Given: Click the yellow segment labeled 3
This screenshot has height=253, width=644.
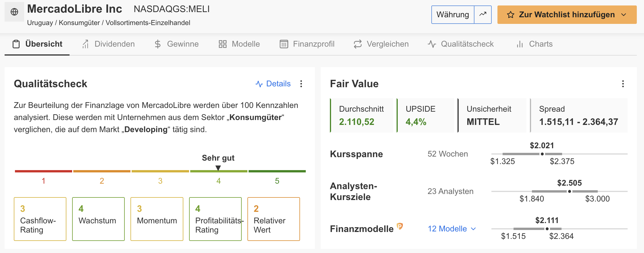Looking at the screenshot, I should (160, 171).
